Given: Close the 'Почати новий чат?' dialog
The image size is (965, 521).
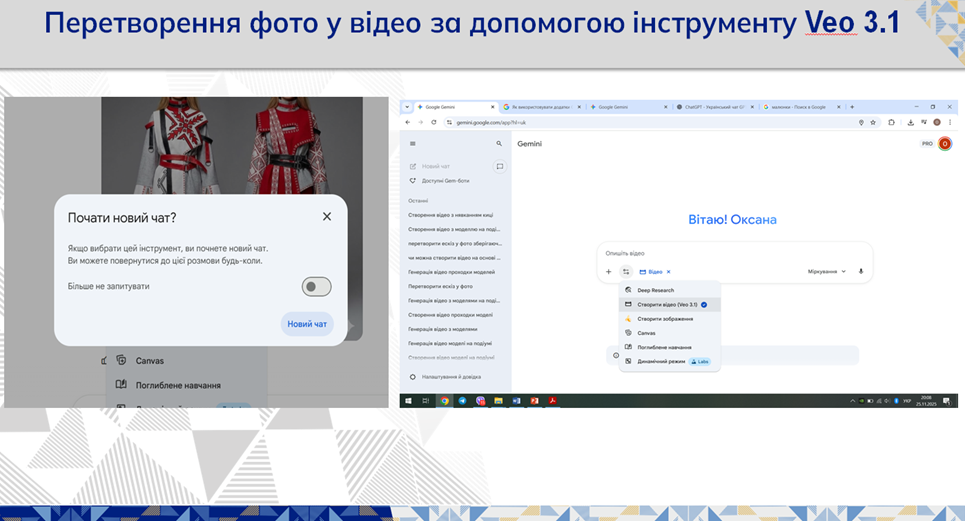Looking at the screenshot, I should tap(327, 216).
